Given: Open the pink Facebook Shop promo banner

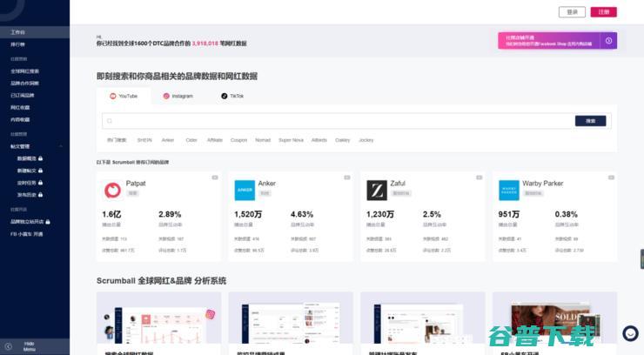Looking at the screenshot, I should 557,41.
